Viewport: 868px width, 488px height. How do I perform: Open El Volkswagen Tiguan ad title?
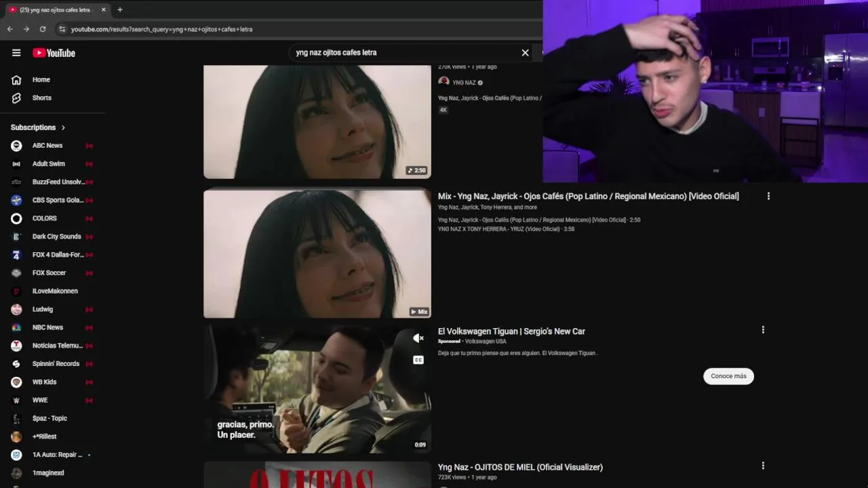point(511,331)
